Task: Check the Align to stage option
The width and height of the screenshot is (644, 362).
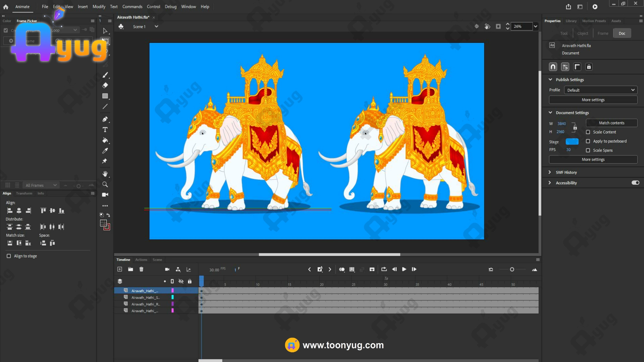Action: click(9, 256)
